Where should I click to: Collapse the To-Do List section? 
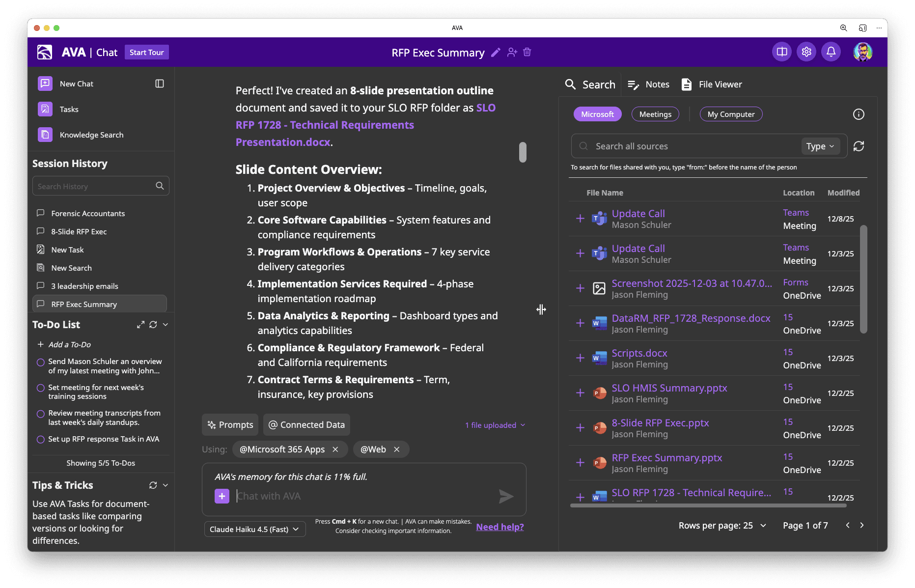pyautogui.click(x=166, y=325)
